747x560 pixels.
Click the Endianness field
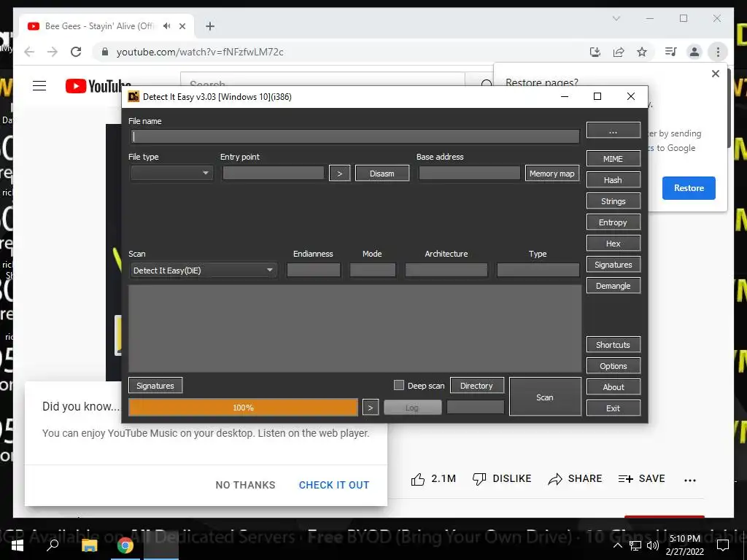(x=314, y=271)
